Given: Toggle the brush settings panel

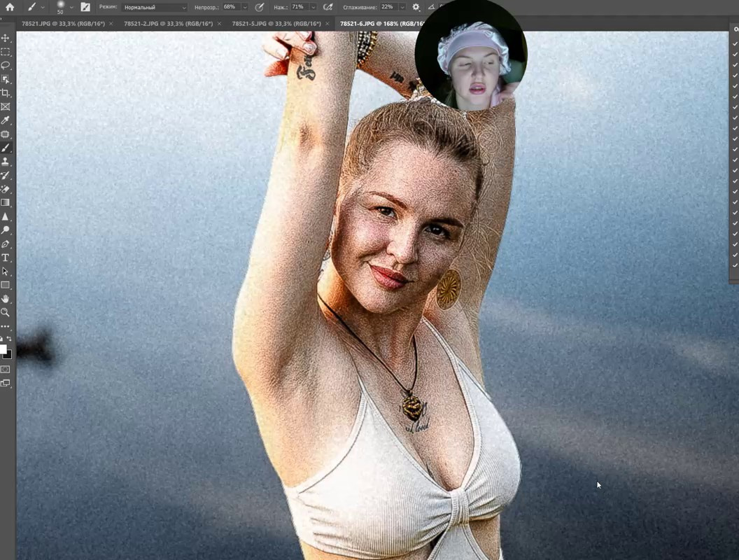Looking at the screenshot, I should [x=85, y=7].
